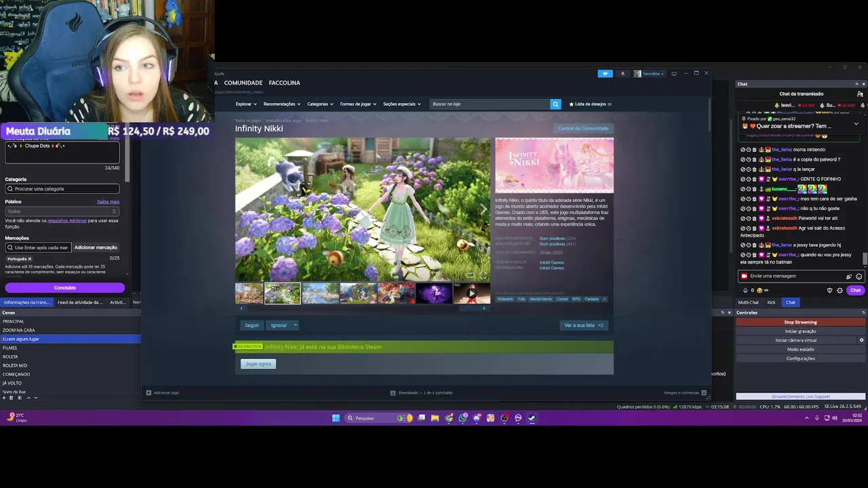The width and height of the screenshot is (868, 488).
Task: Select first screenshot thumbnail in gallery
Action: tap(249, 293)
